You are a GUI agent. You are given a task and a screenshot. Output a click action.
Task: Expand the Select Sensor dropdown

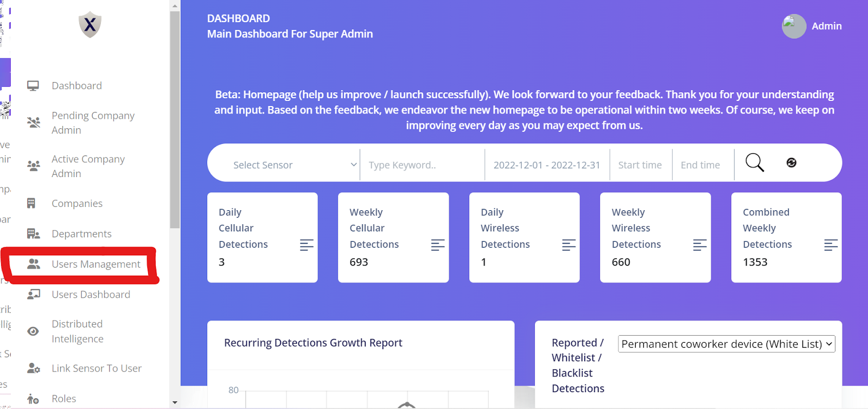point(295,165)
